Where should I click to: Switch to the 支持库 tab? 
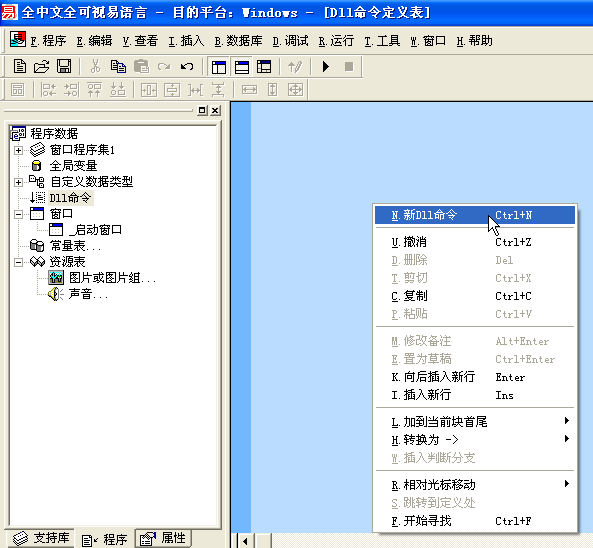click(x=41, y=538)
